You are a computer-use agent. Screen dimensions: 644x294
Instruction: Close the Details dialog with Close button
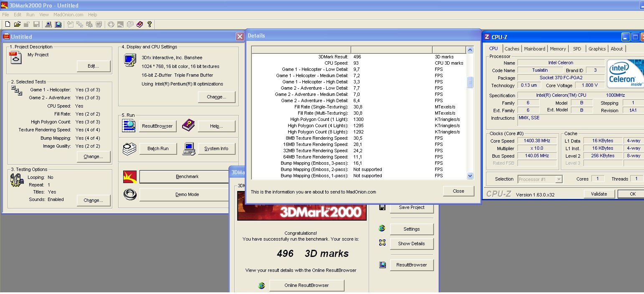(x=458, y=191)
